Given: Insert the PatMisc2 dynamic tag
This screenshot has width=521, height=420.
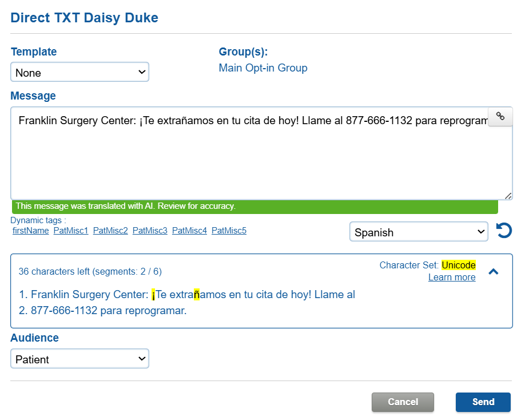Looking at the screenshot, I should [x=110, y=231].
